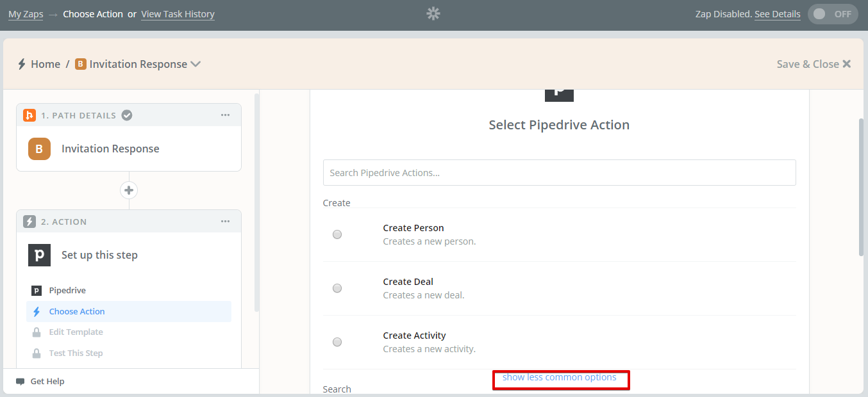Click the 2. ACTION header text
The width and height of the screenshot is (868, 397).
pyautogui.click(x=64, y=222)
